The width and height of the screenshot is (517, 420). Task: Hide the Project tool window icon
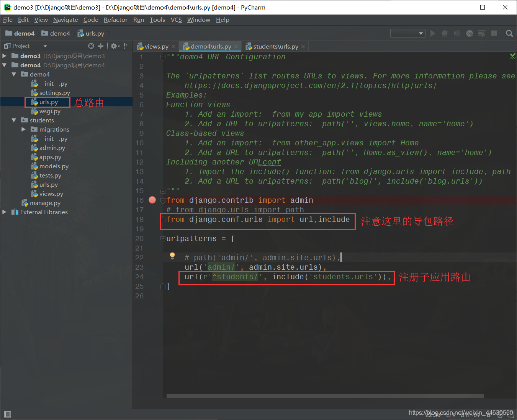[x=127, y=46]
